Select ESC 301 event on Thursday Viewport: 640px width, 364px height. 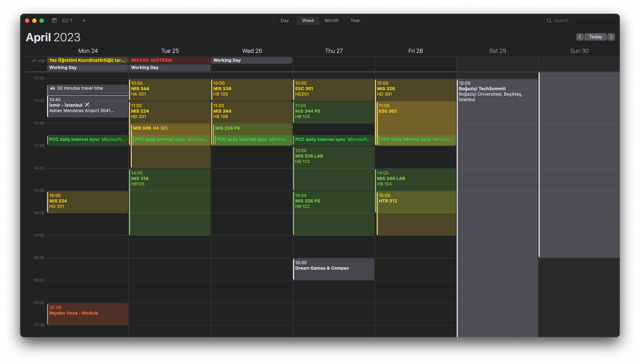(334, 90)
